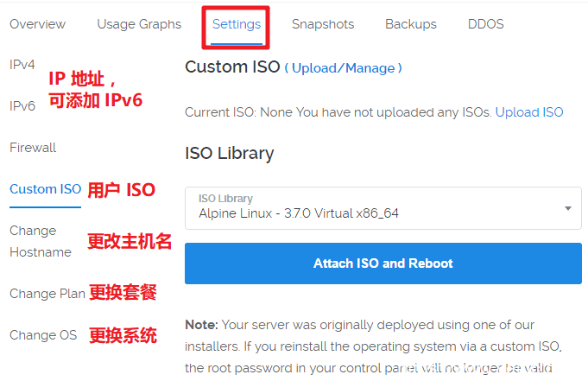The height and width of the screenshot is (381, 588).
Task: Expand the ISO Library dropdown arrow
Action: (x=567, y=208)
